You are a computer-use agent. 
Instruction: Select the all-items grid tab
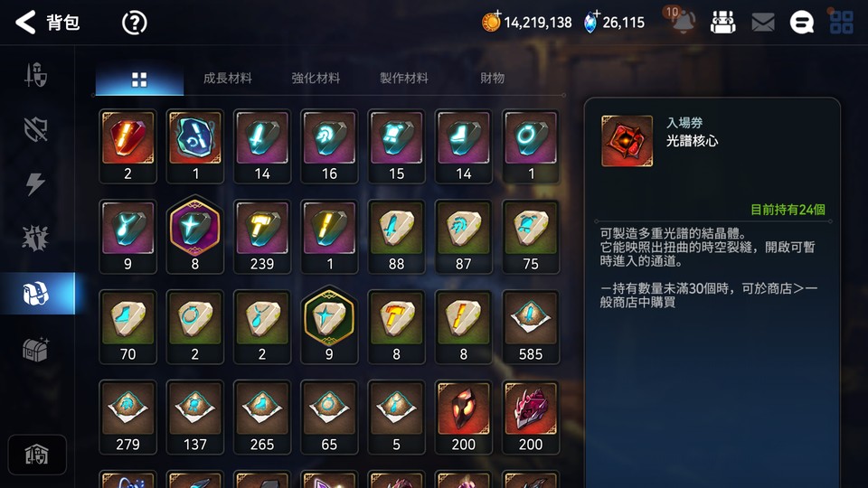139,80
